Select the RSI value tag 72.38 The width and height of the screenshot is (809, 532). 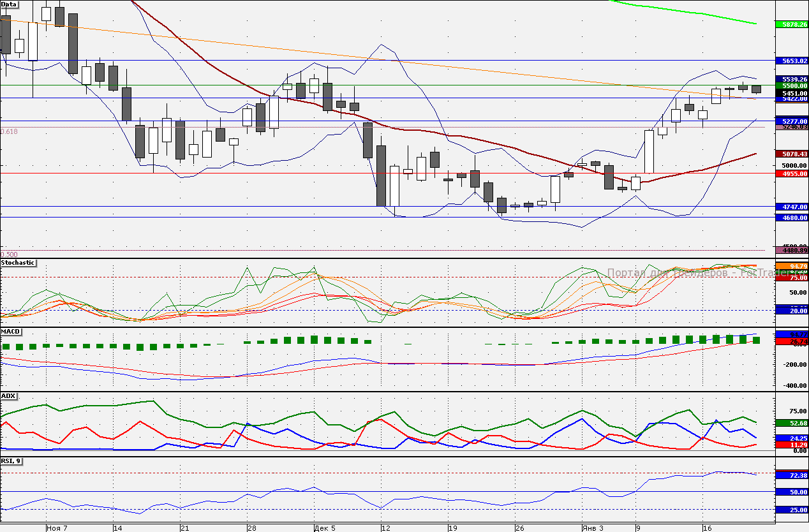tap(791, 476)
